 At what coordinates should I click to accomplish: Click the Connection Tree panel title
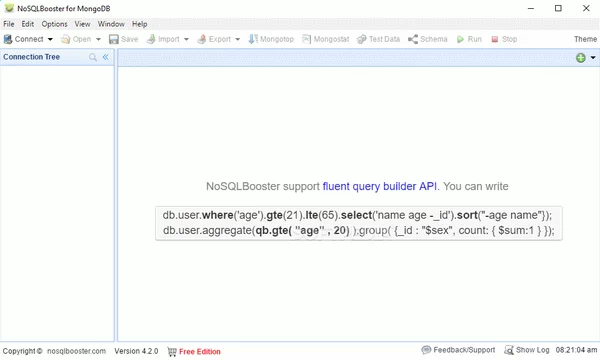(x=31, y=57)
